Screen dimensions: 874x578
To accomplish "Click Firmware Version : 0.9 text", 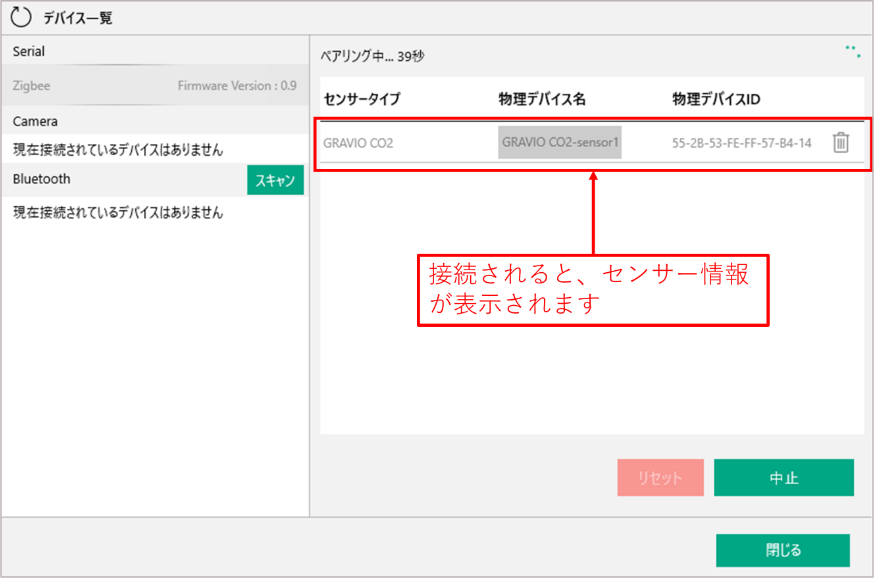I will pyautogui.click(x=237, y=86).
